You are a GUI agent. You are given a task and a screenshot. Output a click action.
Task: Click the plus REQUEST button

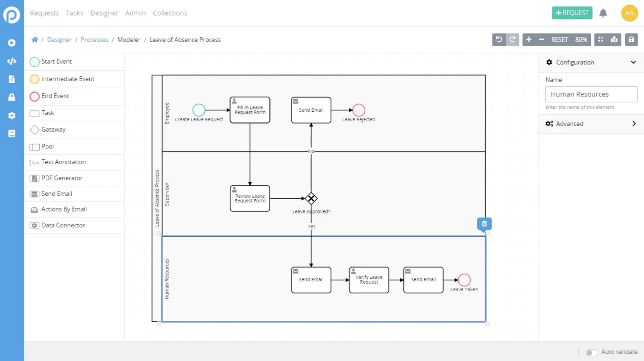tap(572, 13)
